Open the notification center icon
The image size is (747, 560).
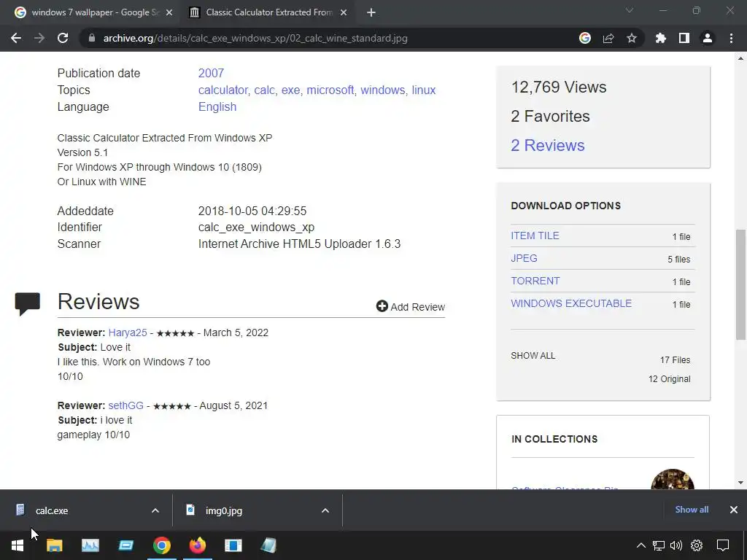723,545
